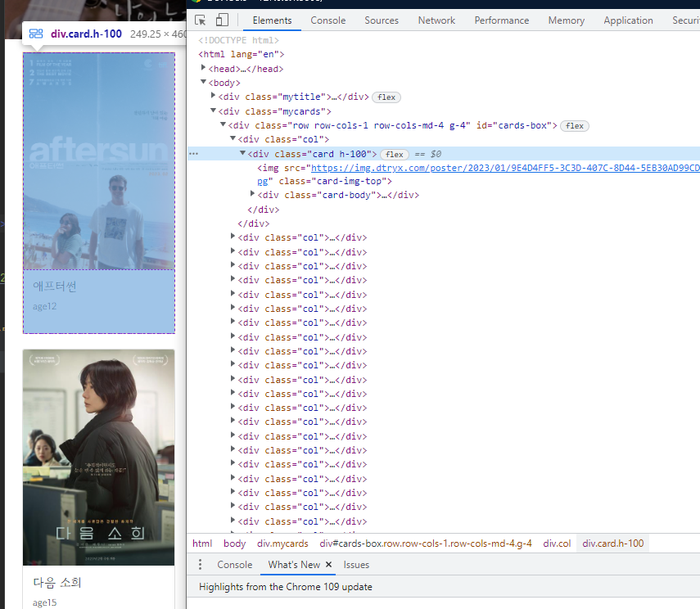Open the Memory tab
The height and width of the screenshot is (609, 700).
point(566,20)
